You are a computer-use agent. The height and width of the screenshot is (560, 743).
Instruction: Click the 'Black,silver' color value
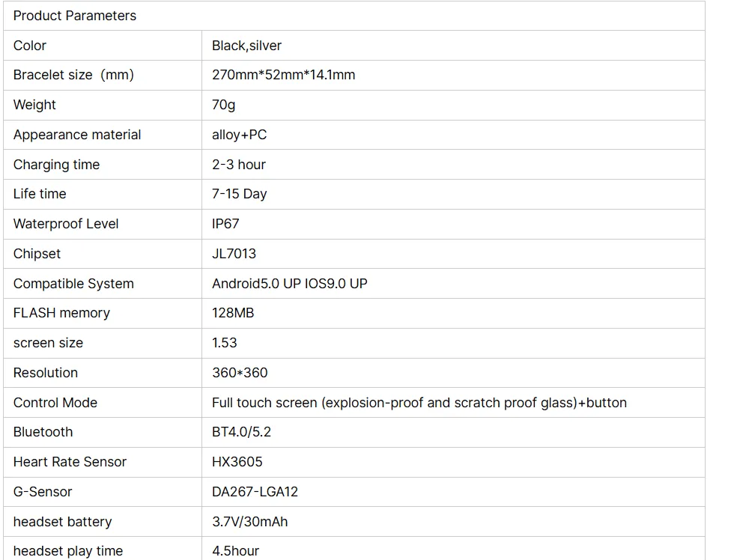pyautogui.click(x=247, y=46)
